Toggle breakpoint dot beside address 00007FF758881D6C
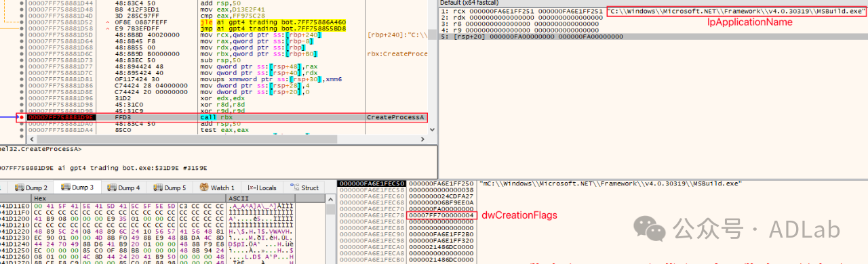This screenshot has height=264, width=868. click(22, 54)
